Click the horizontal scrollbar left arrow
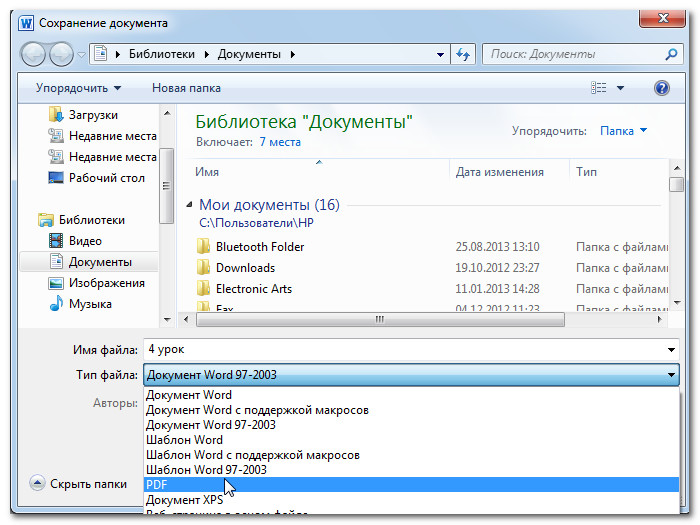The height and width of the screenshot is (525, 700). pos(186,319)
